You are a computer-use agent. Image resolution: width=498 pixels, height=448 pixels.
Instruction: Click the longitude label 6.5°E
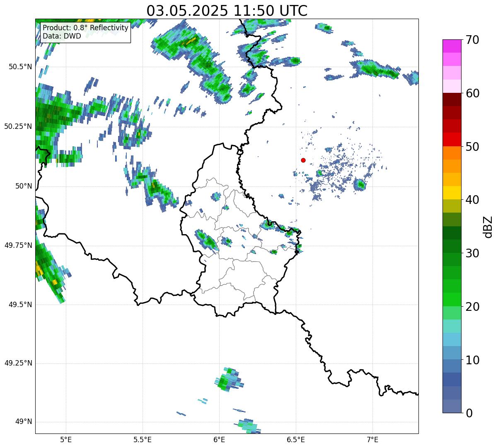pos(296,439)
